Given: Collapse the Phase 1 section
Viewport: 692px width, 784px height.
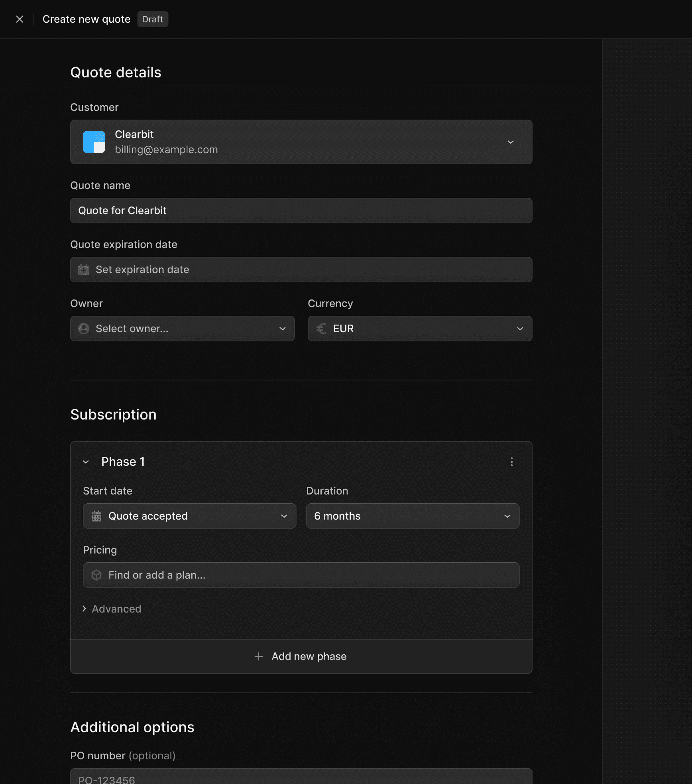Looking at the screenshot, I should (x=86, y=462).
